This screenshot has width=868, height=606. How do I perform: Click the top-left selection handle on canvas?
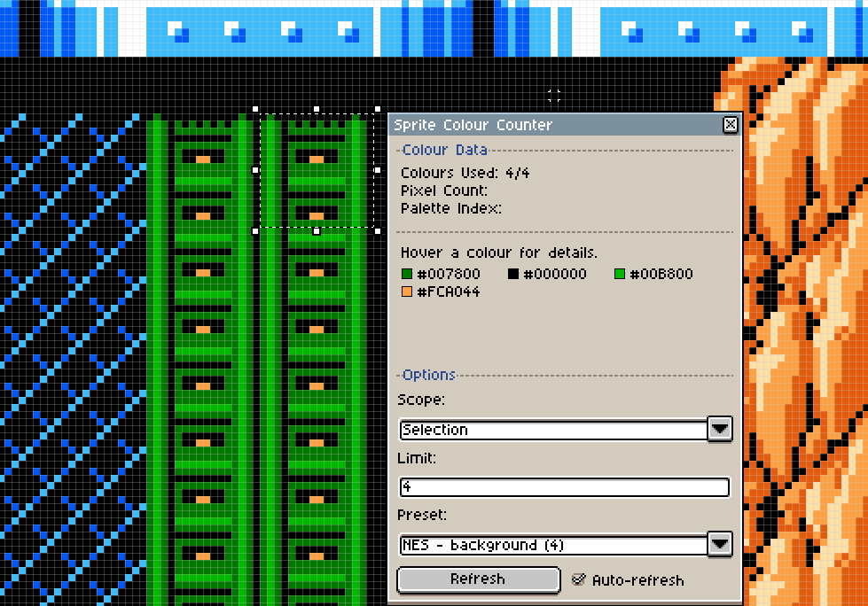[x=255, y=110]
